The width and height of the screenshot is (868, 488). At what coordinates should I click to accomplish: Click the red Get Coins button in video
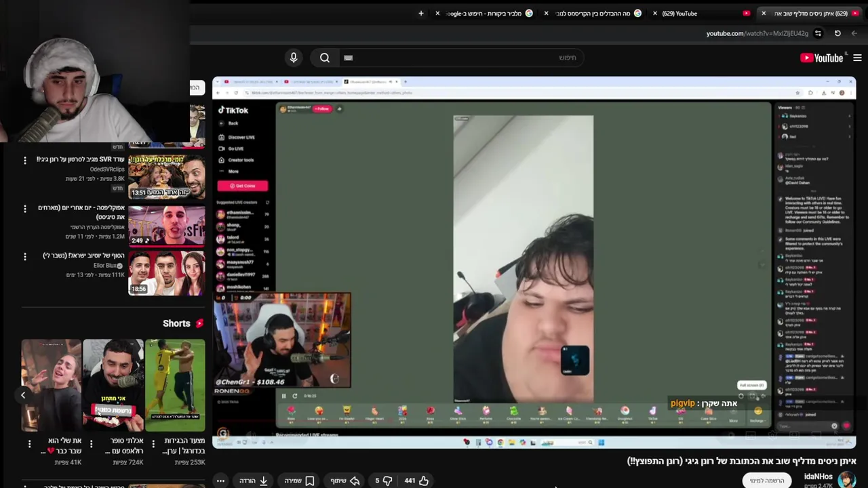(243, 186)
